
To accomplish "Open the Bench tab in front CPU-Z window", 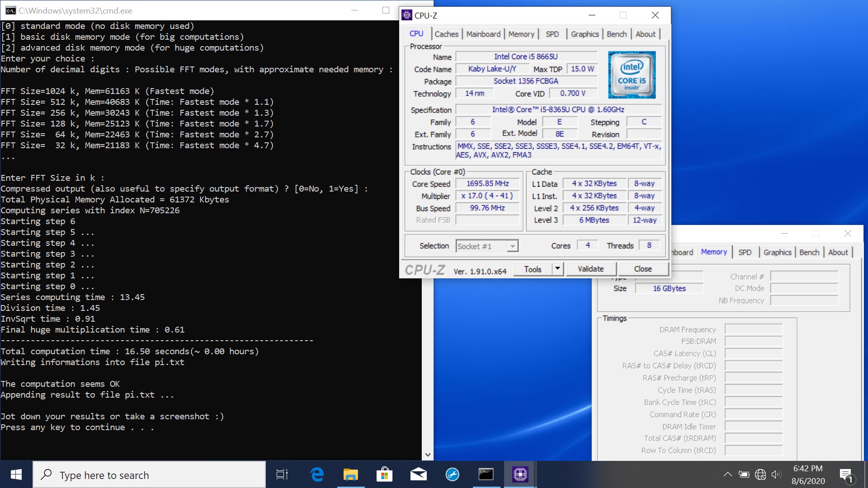I will pyautogui.click(x=617, y=34).
